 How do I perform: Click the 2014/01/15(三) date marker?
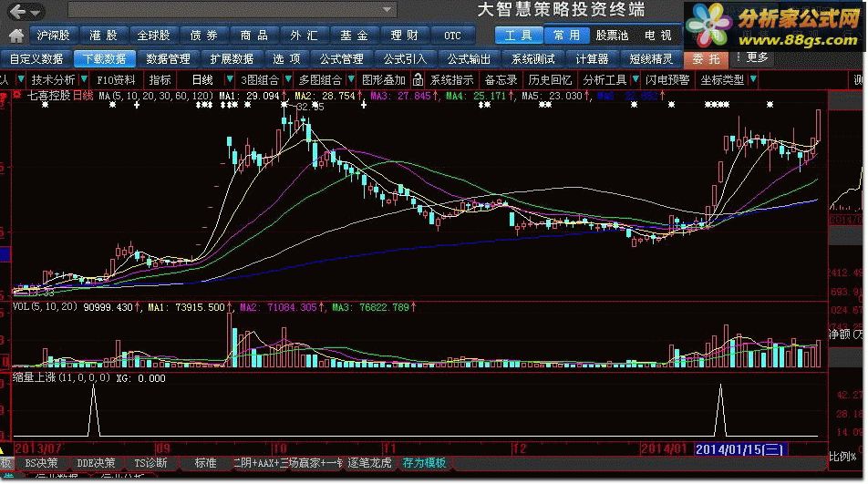740,449
